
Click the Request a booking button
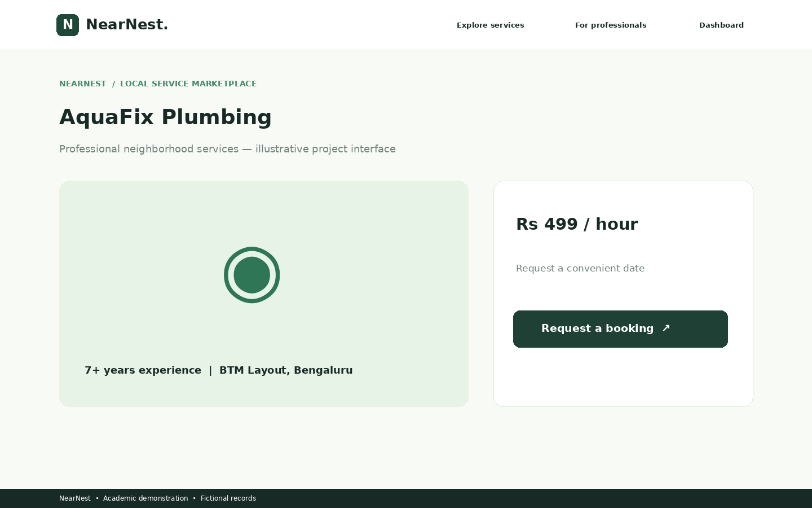tap(620, 329)
